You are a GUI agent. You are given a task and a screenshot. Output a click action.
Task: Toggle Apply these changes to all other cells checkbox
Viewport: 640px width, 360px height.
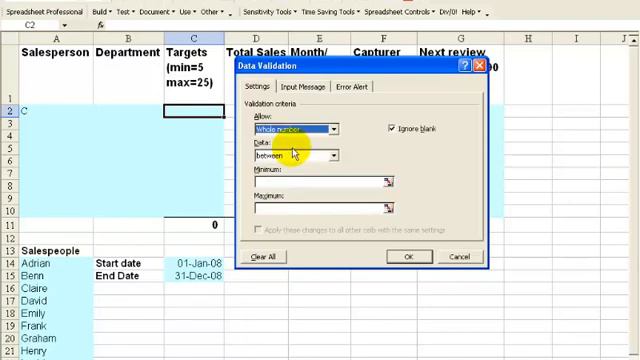pos(258,229)
